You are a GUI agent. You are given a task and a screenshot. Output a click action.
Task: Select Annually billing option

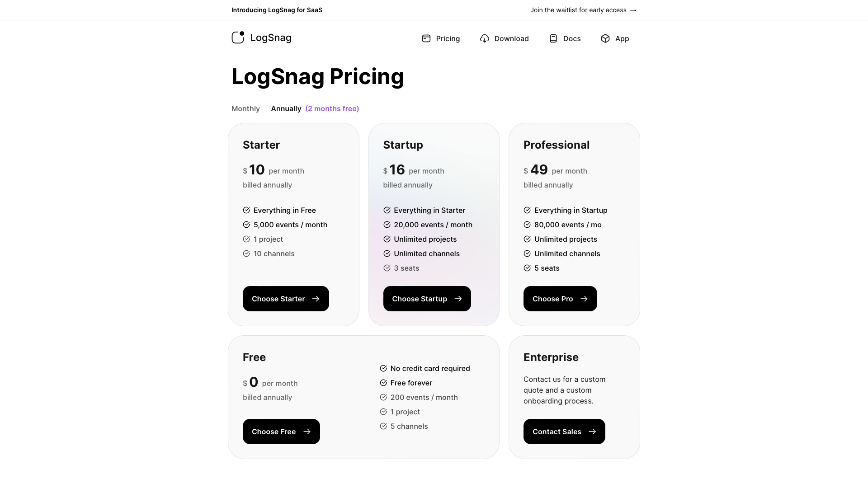[x=286, y=108]
